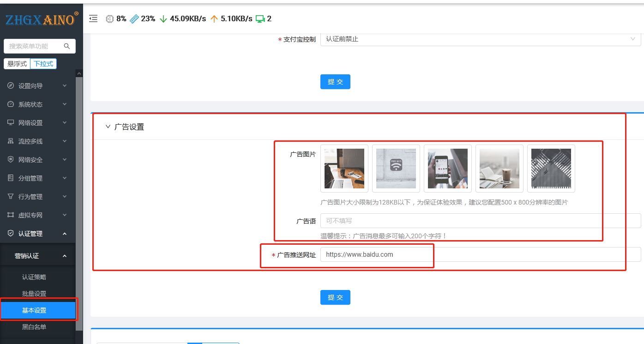Click the sidebar collapse menu icon
This screenshot has height=344, width=644.
coord(93,18)
